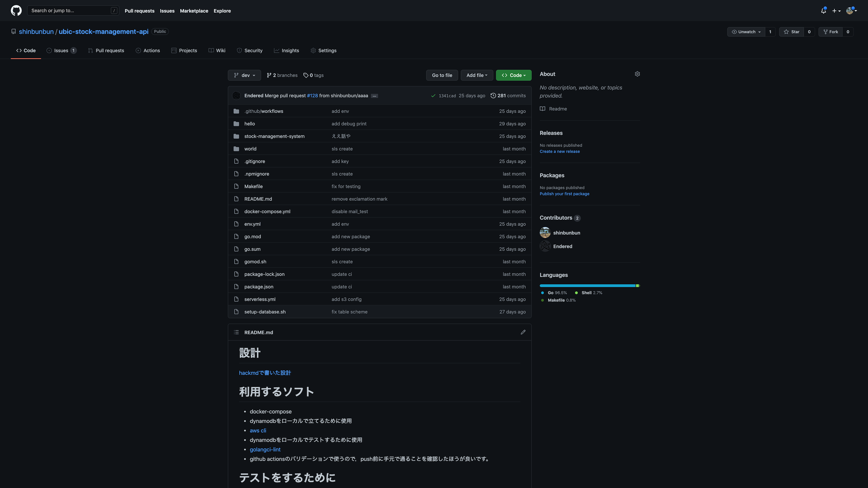Open the Unwatch notifications dropdown

point(746,32)
